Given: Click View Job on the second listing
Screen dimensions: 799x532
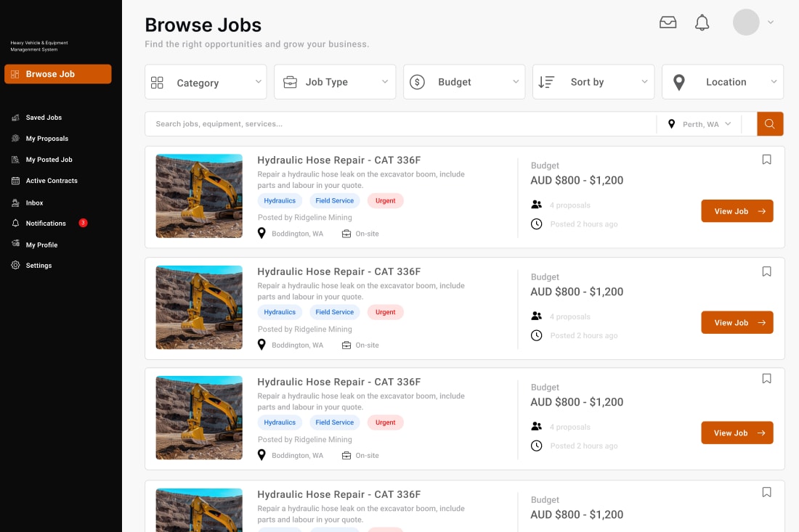Looking at the screenshot, I should [x=737, y=322].
